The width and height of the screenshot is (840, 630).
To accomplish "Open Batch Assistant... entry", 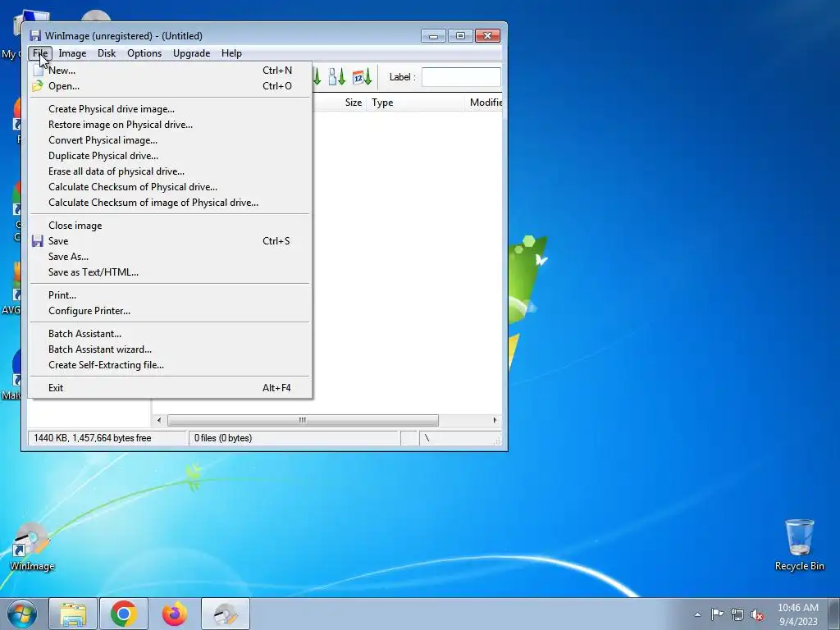I will 170,333.
